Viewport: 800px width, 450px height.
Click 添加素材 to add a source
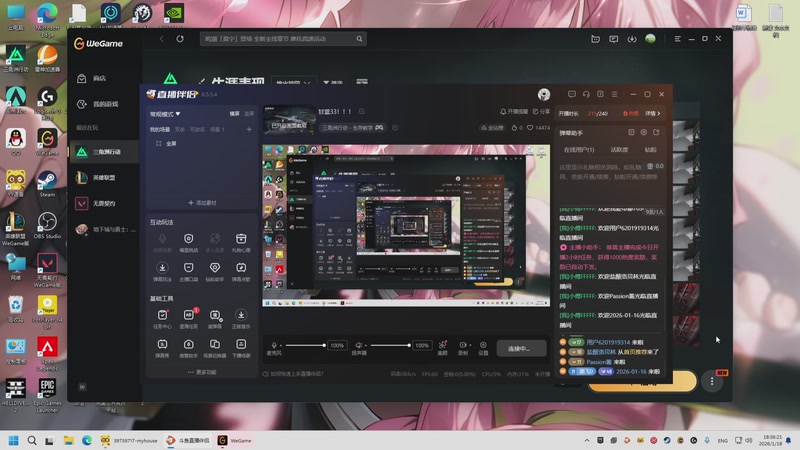[203, 203]
